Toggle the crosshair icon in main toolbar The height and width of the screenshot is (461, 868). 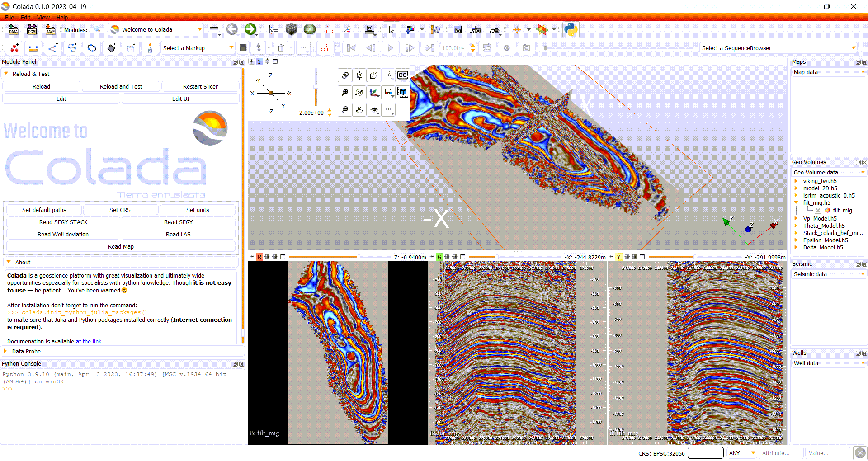coord(517,30)
